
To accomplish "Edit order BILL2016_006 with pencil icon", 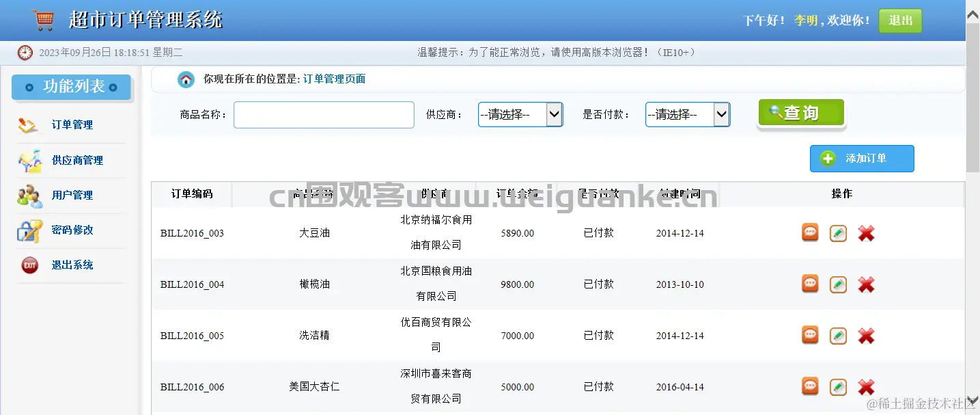I will pyautogui.click(x=839, y=387).
